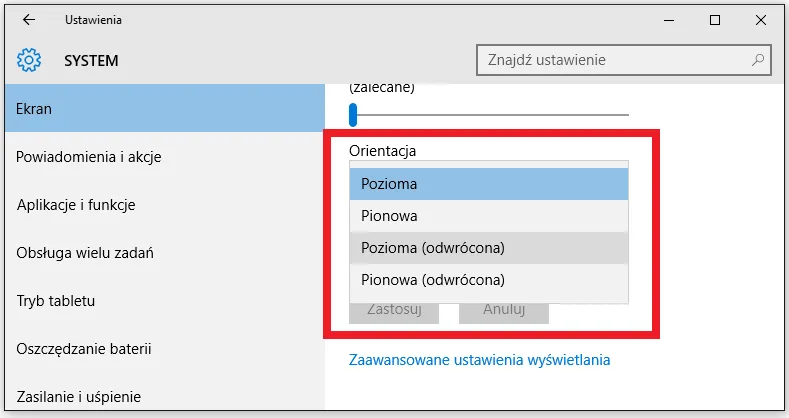Close the Ustawienia window
The width and height of the screenshot is (789, 418).
click(x=761, y=20)
